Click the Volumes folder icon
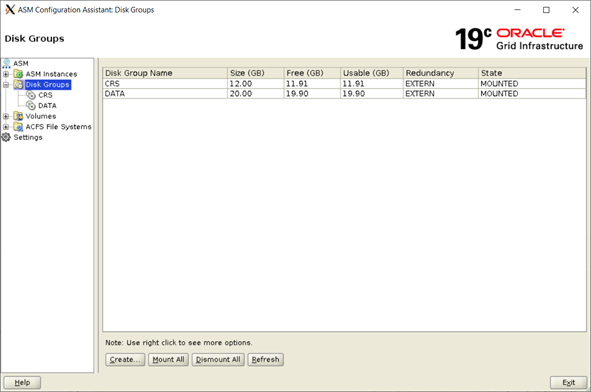The width and height of the screenshot is (591, 392). pos(18,116)
